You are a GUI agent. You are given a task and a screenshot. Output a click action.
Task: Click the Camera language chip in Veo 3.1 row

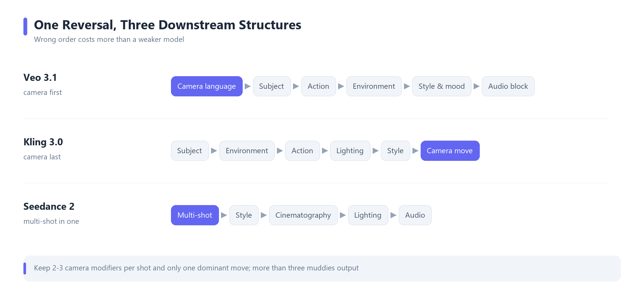(207, 86)
